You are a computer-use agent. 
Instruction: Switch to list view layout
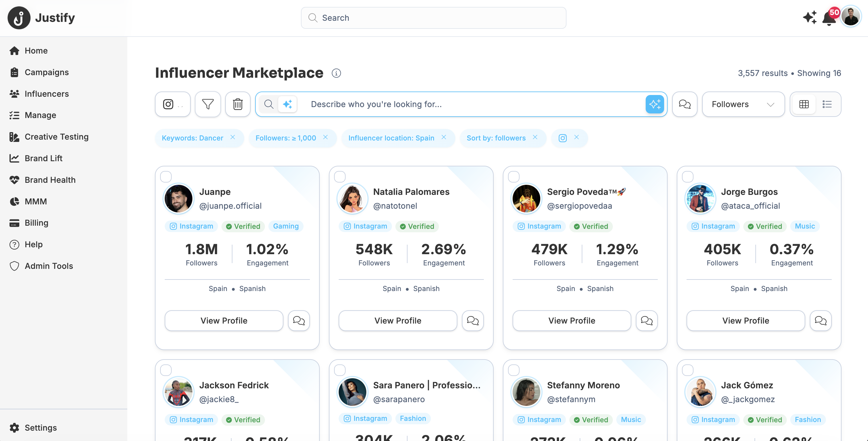[x=828, y=104]
